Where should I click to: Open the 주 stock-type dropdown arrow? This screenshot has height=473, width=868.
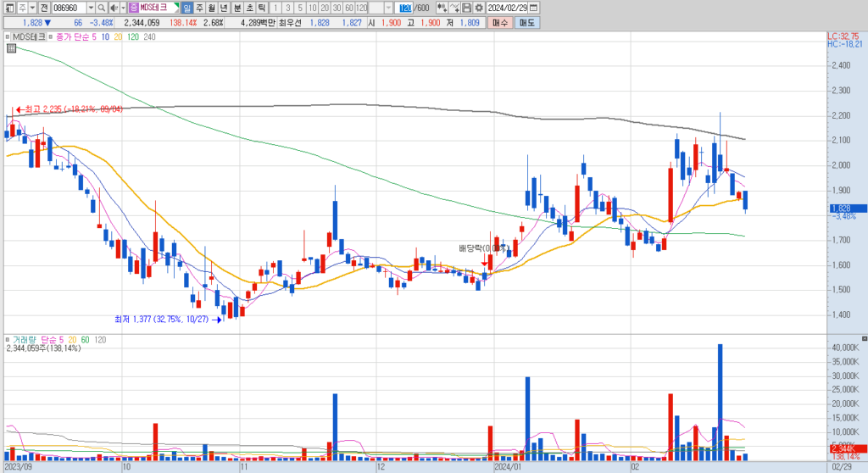coord(33,8)
